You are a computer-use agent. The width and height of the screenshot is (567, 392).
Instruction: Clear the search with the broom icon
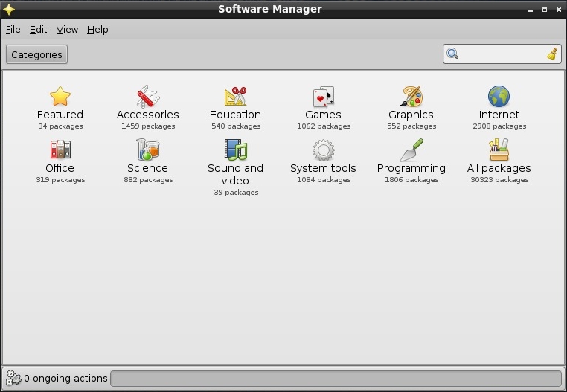tap(552, 54)
